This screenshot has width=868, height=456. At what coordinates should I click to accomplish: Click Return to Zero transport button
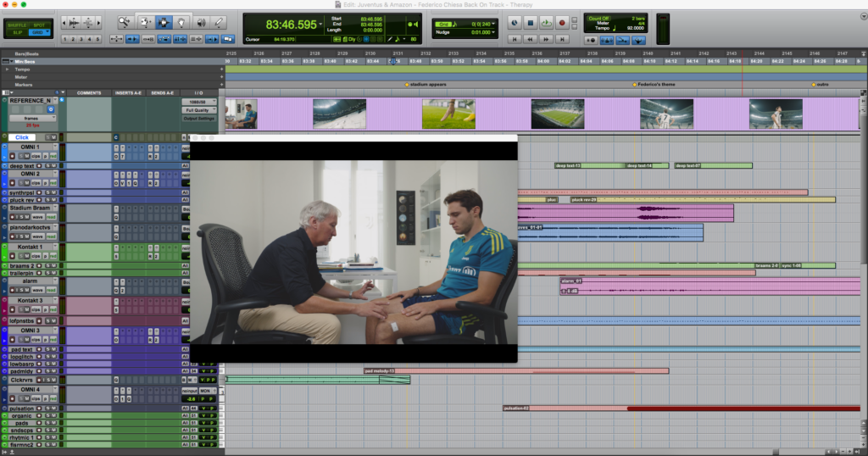[x=515, y=39]
